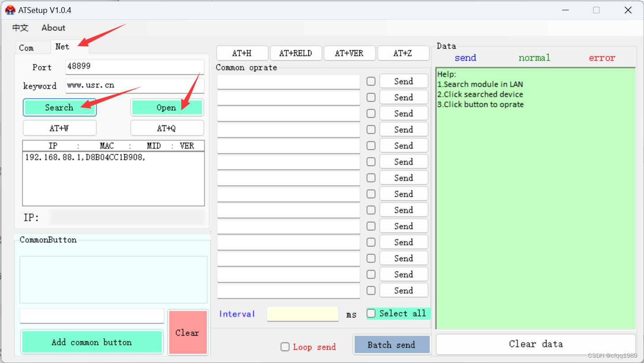Viewport: 644px width, 363px height.
Task: Open the About menu
Action: point(53,28)
